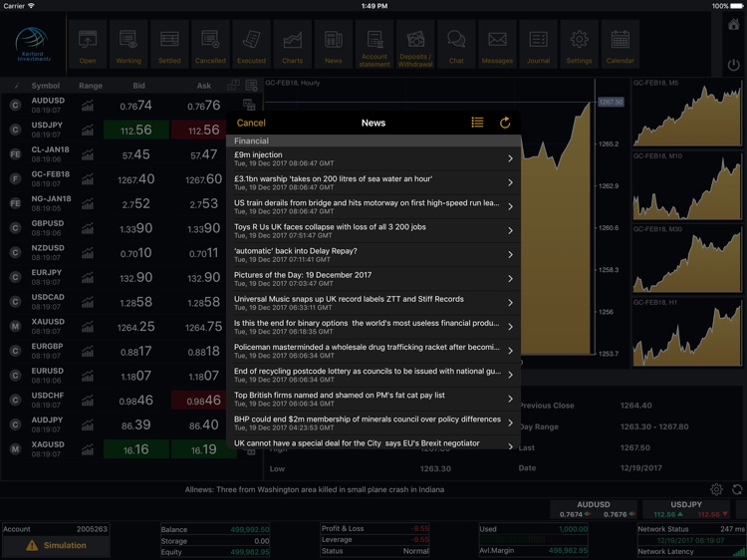The image size is (747, 560).
Task: Open the Calendar toolbar icon
Action: [x=620, y=45]
